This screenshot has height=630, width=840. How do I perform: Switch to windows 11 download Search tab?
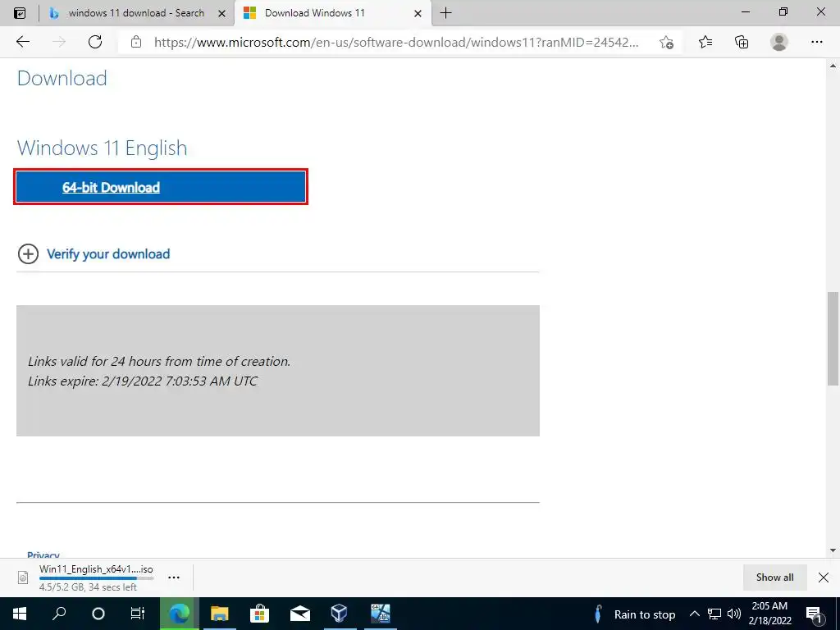(136, 13)
